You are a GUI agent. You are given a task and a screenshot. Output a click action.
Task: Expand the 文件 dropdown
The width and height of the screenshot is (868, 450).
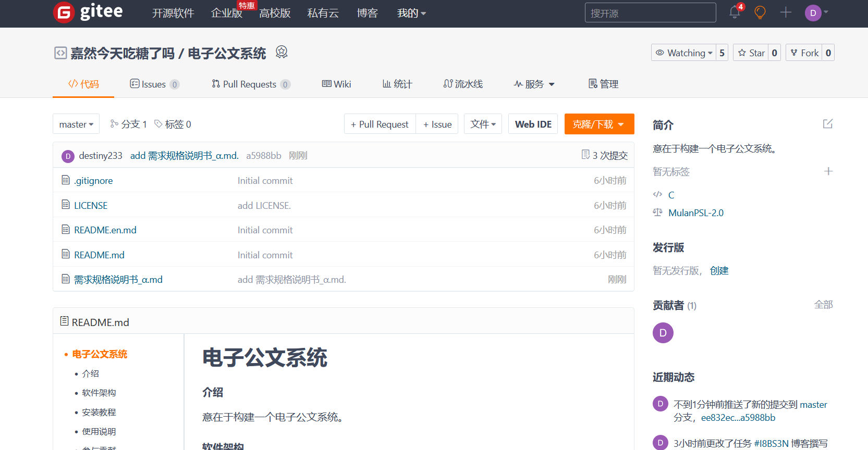pos(483,124)
